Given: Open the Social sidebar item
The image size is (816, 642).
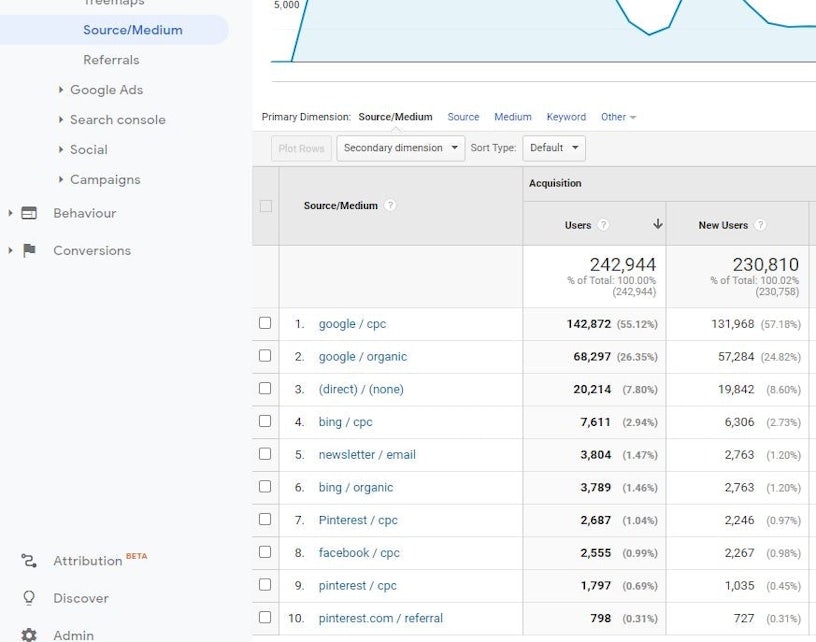Looking at the screenshot, I should click(89, 150).
